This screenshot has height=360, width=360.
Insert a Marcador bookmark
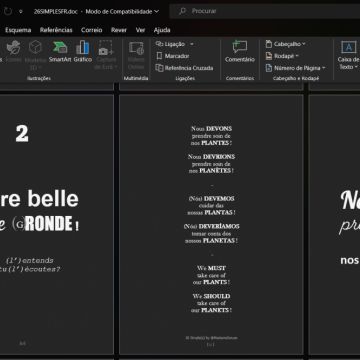(173, 56)
